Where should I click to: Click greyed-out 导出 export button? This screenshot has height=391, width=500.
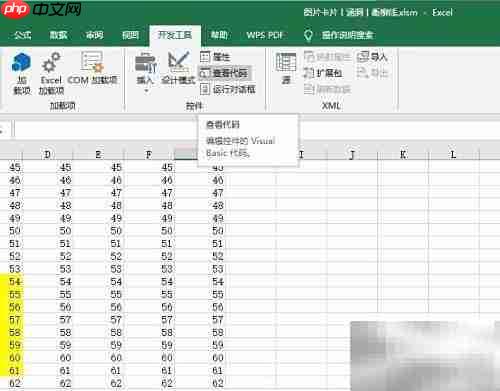tap(372, 73)
